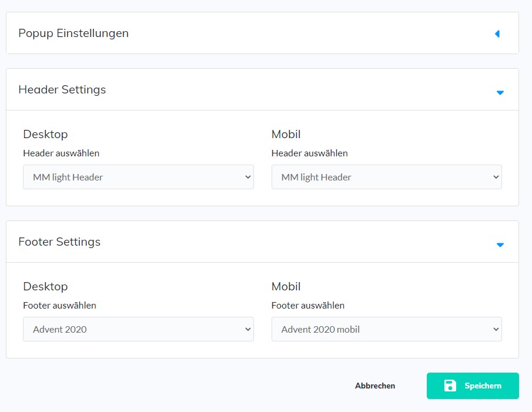Open the Mobil footer 'Advent 2020 mobil' dropdown
Viewport: 532px width, 412px height.
386,329
